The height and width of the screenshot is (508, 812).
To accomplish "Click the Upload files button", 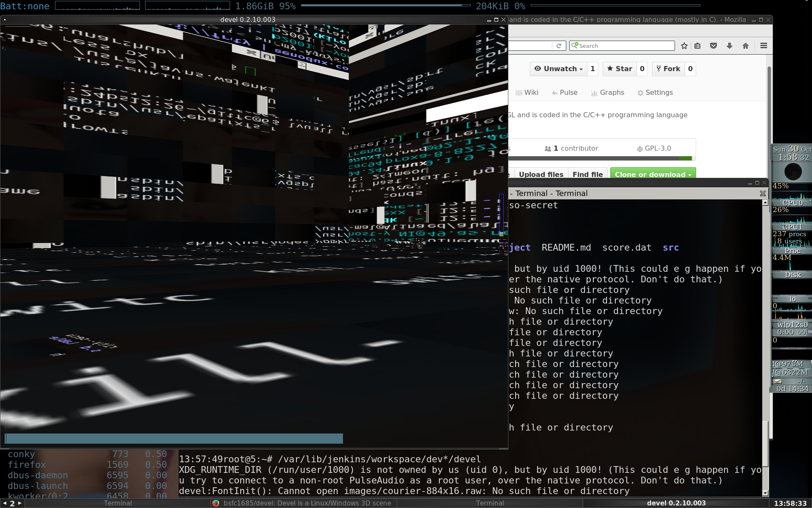I will click(x=541, y=174).
